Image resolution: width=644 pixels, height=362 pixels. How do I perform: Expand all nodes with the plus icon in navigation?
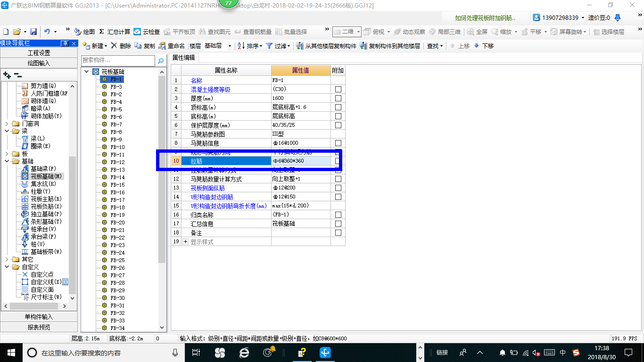point(7,74)
